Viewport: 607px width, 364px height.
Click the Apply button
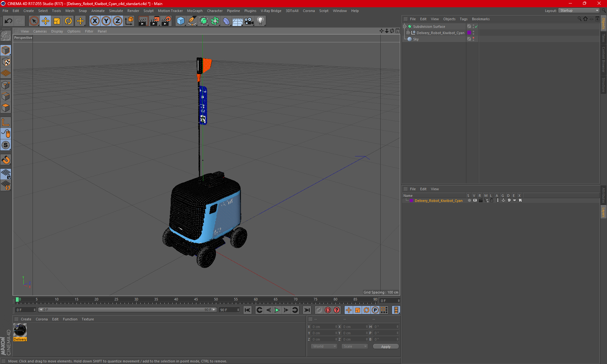tap(386, 347)
